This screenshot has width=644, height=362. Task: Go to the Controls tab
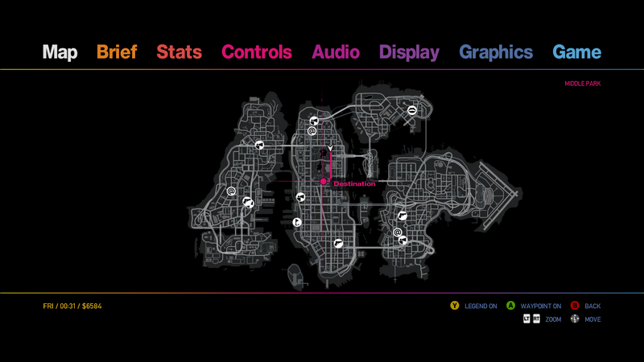(257, 52)
